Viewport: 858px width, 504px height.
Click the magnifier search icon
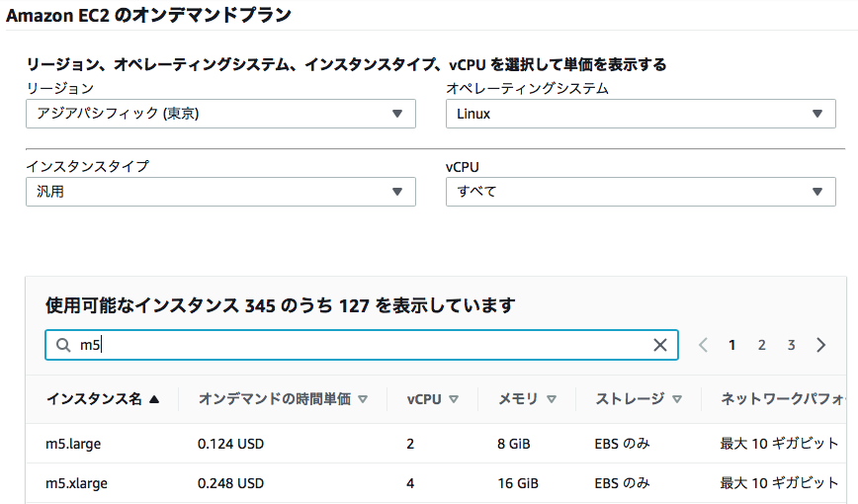[x=63, y=345]
